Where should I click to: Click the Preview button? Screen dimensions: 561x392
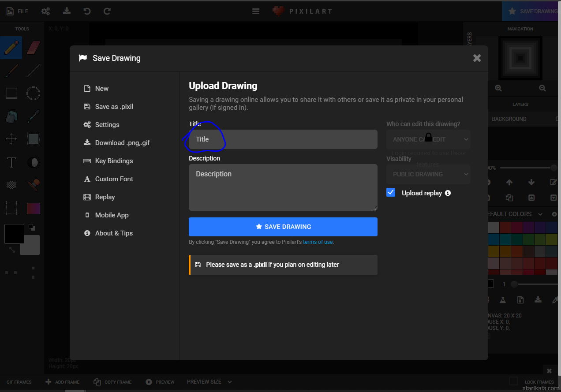pyautogui.click(x=160, y=382)
